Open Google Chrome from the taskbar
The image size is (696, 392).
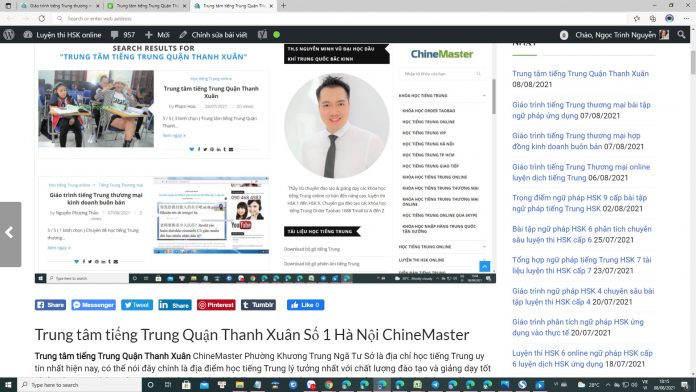click(328, 384)
